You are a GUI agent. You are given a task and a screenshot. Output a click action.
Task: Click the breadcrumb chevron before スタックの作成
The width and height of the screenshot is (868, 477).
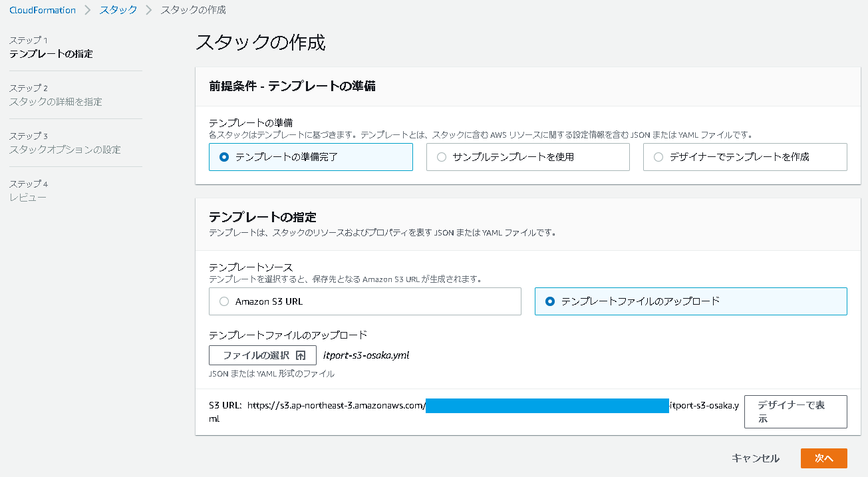click(x=149, y=10)
